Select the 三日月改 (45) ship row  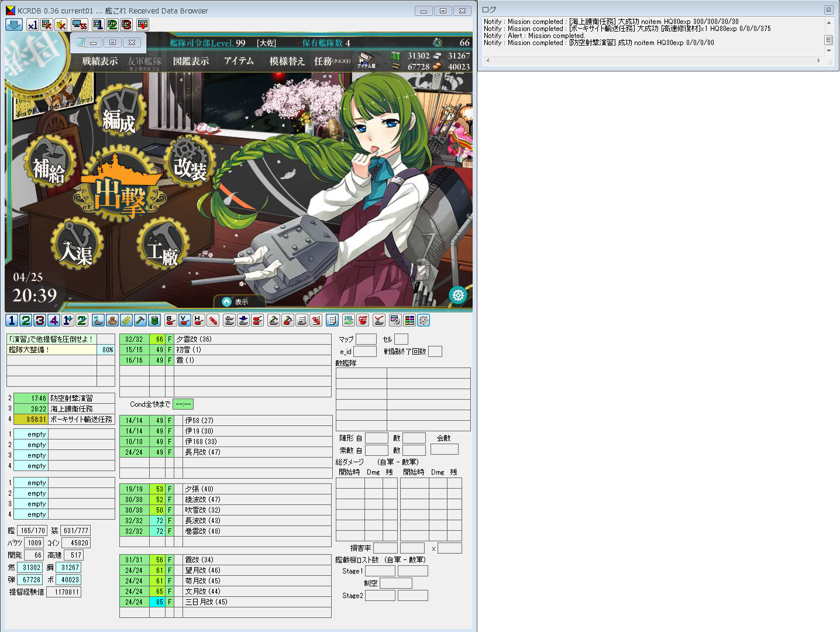(x=225, y=602)
